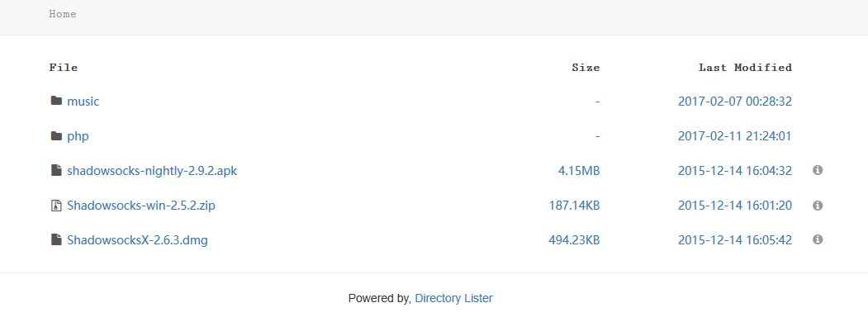
Task: Click the Shadowsocks-win zip archive icon
Action: coord(56,206)
